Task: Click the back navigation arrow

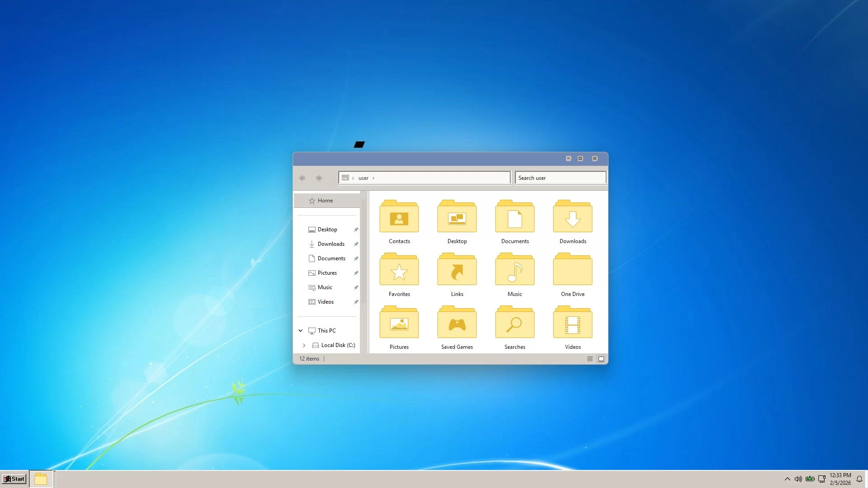Action: pyautogui.click(x=302, y=178)
